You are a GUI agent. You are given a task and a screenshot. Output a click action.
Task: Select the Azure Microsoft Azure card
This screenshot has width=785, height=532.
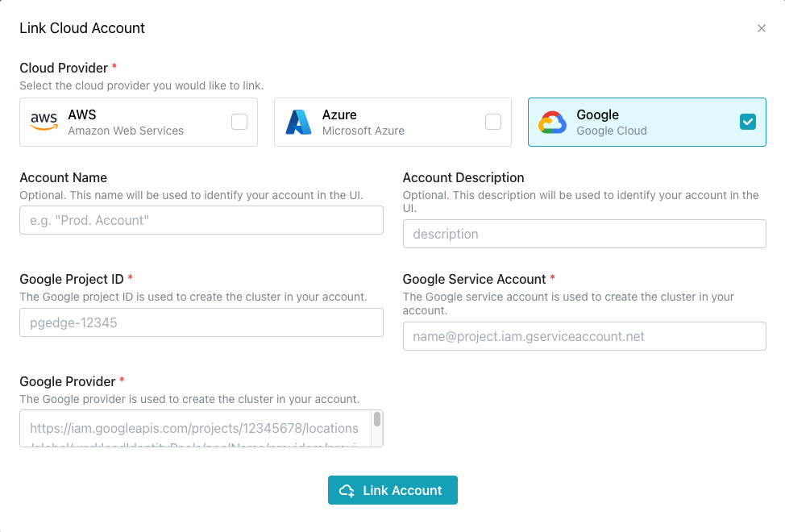pyautogui.click(x=392, y=122)
